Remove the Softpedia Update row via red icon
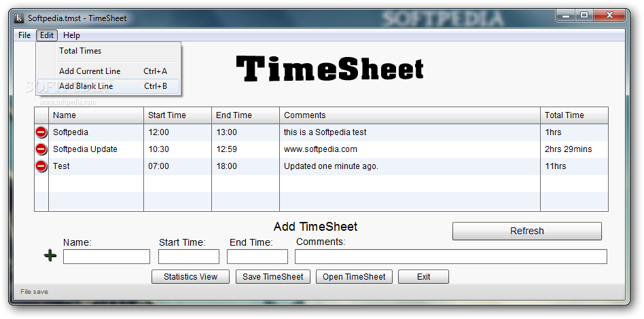This screenshot has height=319, width=644. pos(41,149)
